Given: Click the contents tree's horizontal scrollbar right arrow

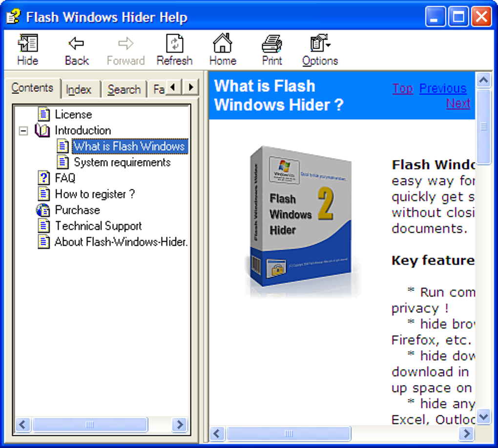Looking at the screenshot, I should point(180,425).
